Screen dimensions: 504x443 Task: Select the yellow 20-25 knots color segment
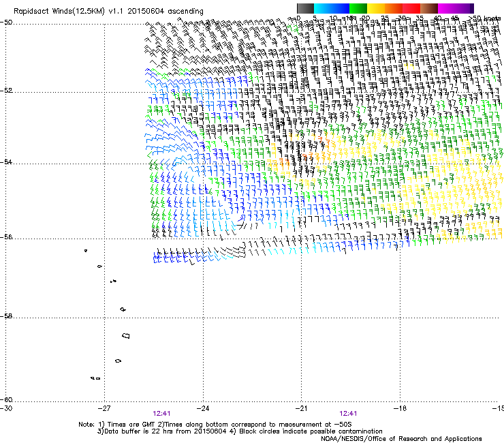click(376, 8)
